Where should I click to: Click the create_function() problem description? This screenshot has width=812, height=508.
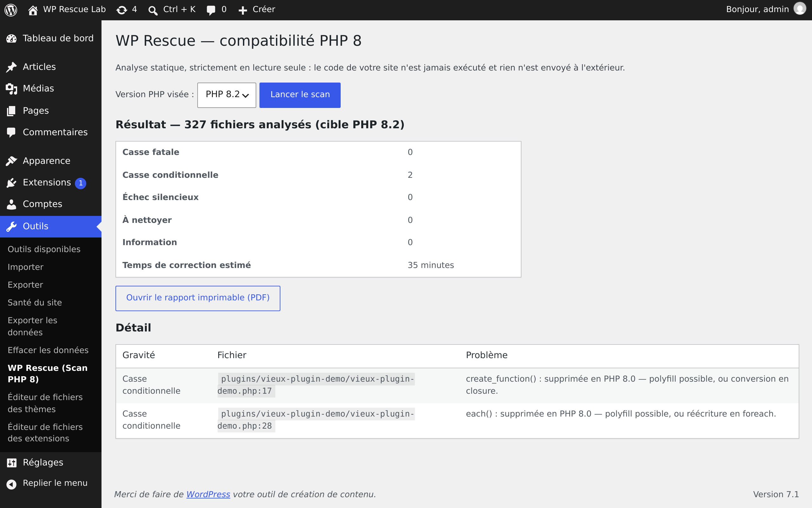click(627, 385)
